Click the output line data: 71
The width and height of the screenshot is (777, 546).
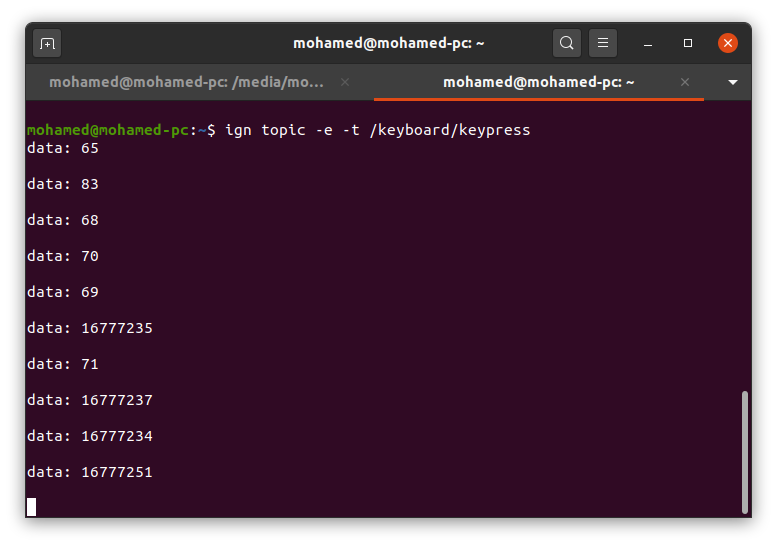click(x=63, y=364)
